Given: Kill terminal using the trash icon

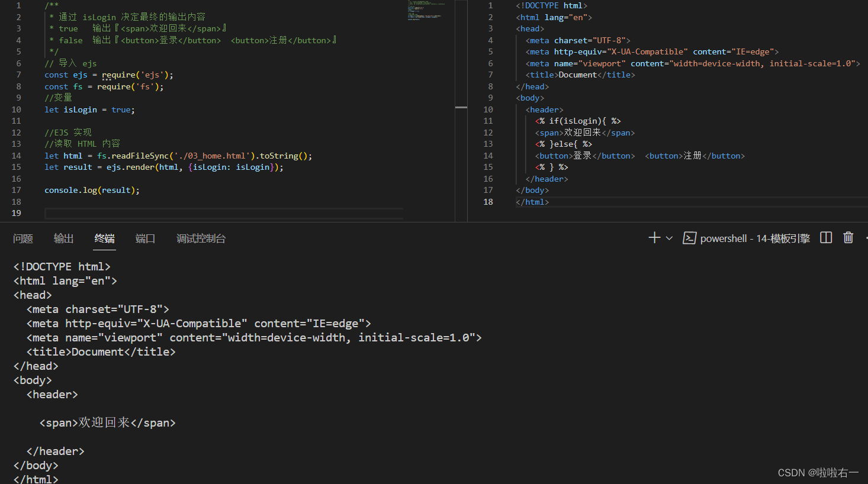Looking at the screenshot, I should click(848, 238).
